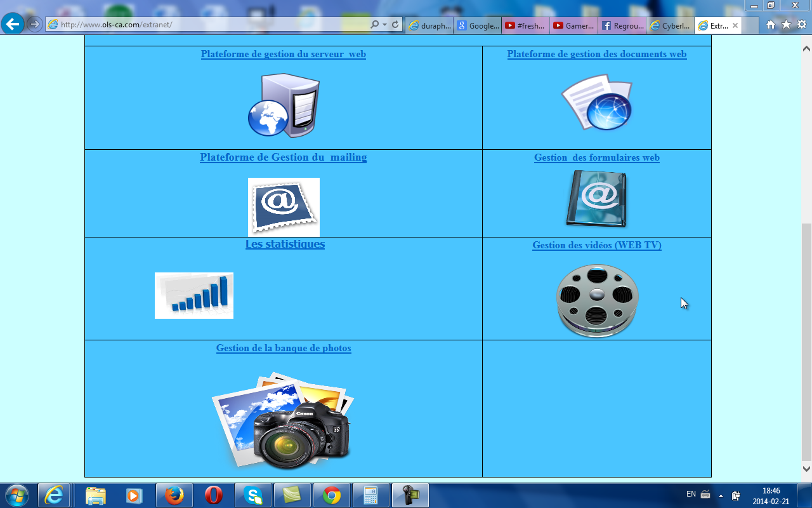Open the web documents globe icon
Viewport: 812px width, 508px height.
[597, 103]
